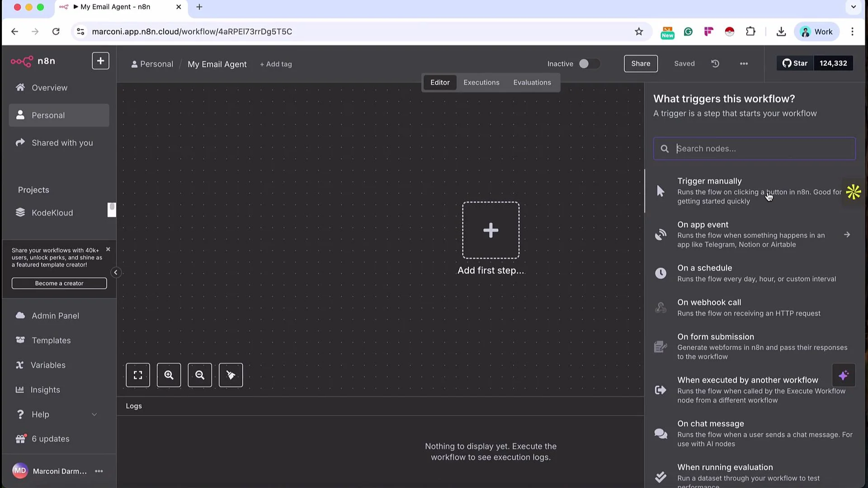Image resolution: width=868 pixels, height=488 pixels.
Task: Expand On app event arrow
Action: coord(847,235)
